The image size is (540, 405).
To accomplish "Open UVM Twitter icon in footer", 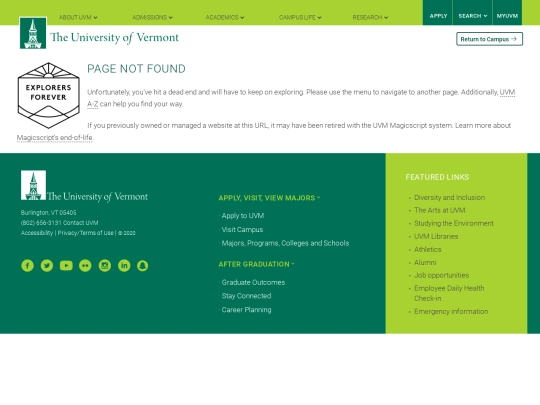I will pyautogui.click(x=47, y=266).
